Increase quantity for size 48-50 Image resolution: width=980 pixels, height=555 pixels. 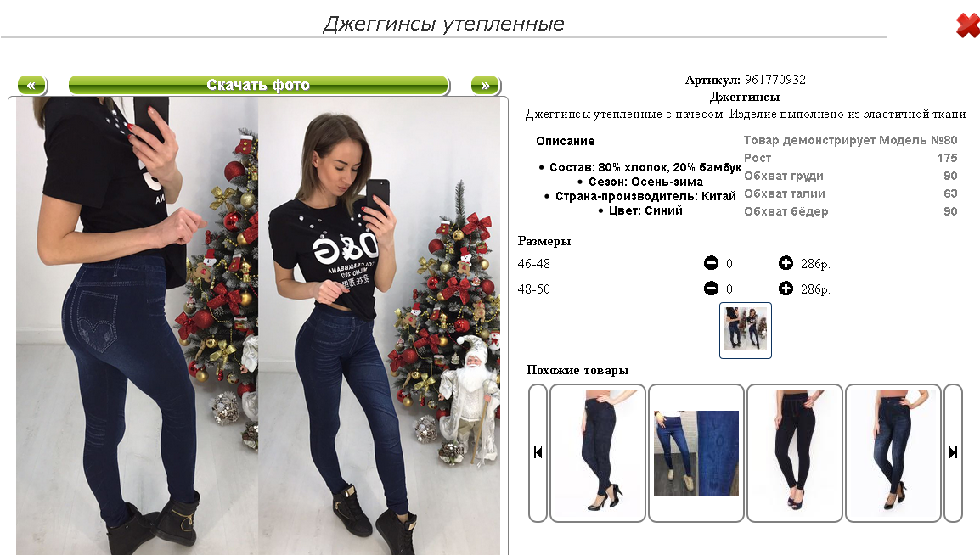click(786, 289)
